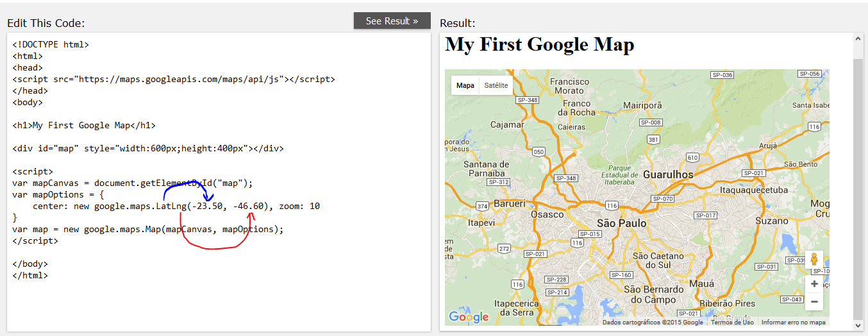868x336 pixels.
Task: Click the SP-008 road shield
Action: point(651,122)
